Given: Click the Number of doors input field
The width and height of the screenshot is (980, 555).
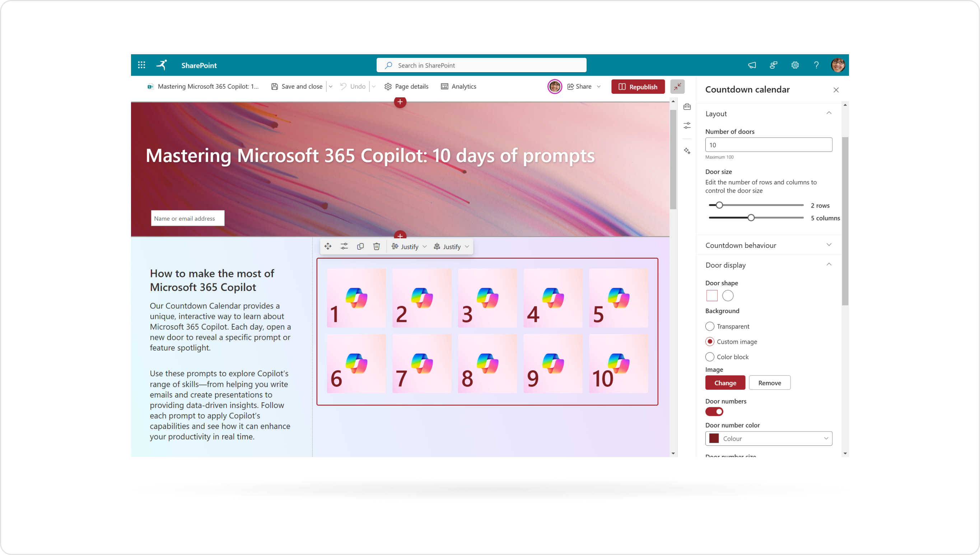Looking at the screenshot, I should coord(769,145).
